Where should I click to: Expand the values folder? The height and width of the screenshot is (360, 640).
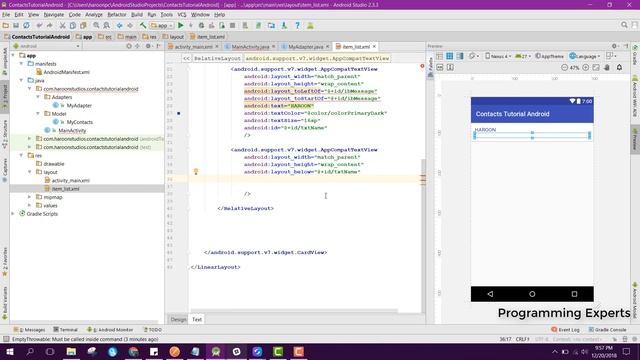[x=29, y=205]
